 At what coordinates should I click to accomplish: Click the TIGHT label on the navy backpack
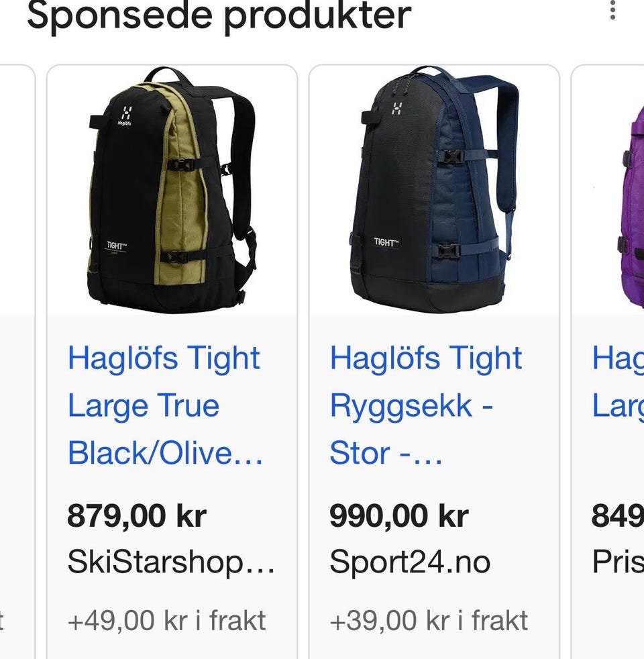(x=386, y=242)
